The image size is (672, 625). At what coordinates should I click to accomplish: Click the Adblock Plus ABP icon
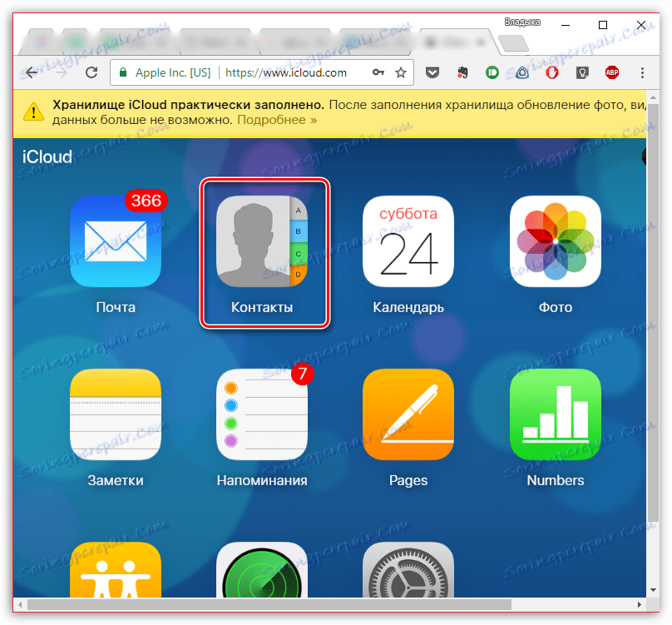click(612, 72)
